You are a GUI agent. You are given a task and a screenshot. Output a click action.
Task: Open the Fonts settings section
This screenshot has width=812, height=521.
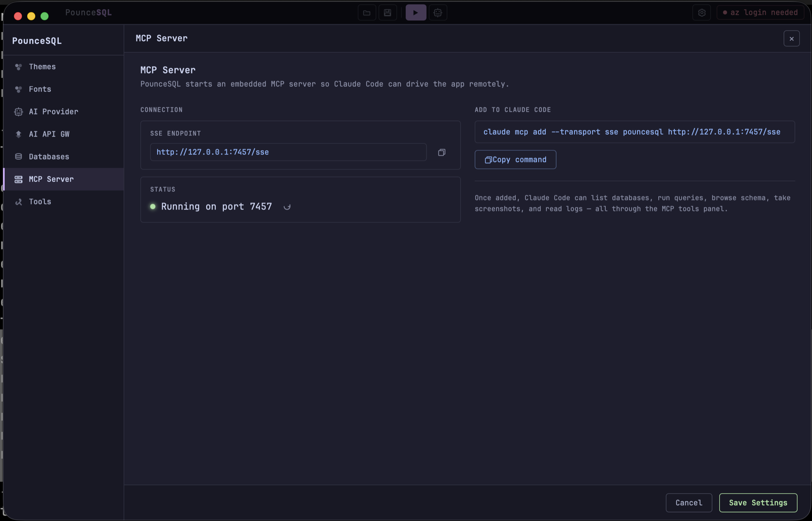click(x=63, y=89)
